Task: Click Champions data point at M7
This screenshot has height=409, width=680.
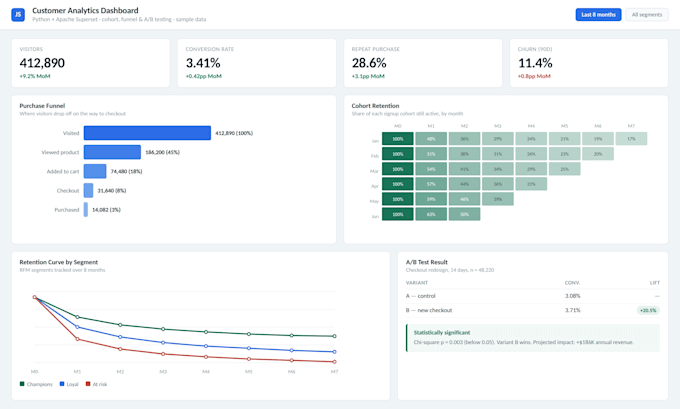Action: point(334,336)
